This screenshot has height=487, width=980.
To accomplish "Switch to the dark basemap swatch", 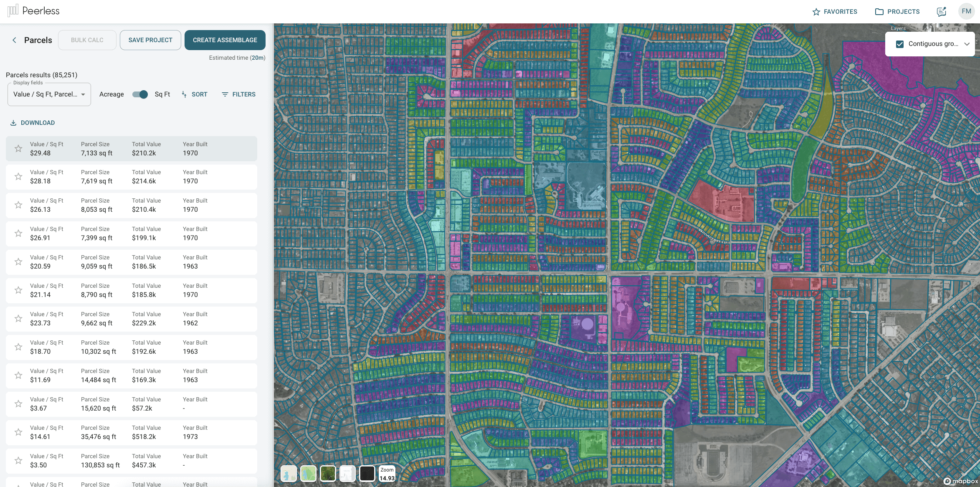I will point(367,474).
